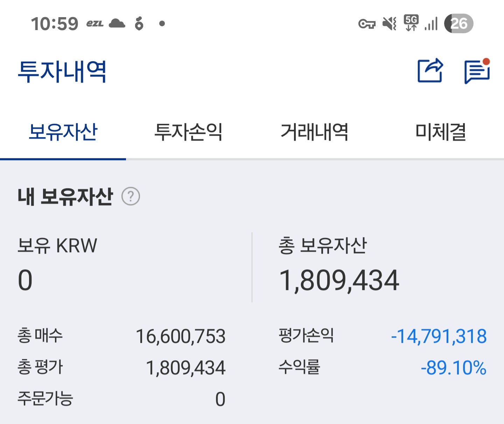Tap the 평가손익 value -14,791,318
Screen dimensions: 504x424
point(439,336)
